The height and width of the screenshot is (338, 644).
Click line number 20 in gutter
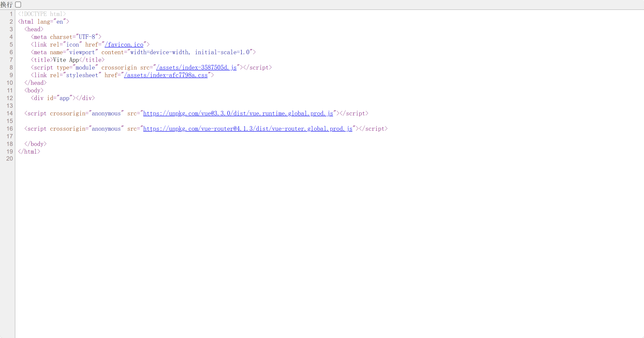tap(9, 159)
